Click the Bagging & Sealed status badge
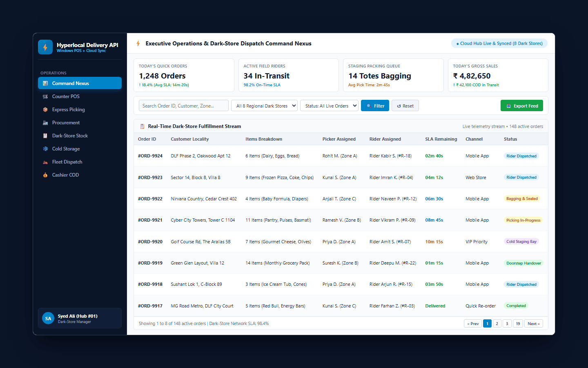 click(522, 199)
